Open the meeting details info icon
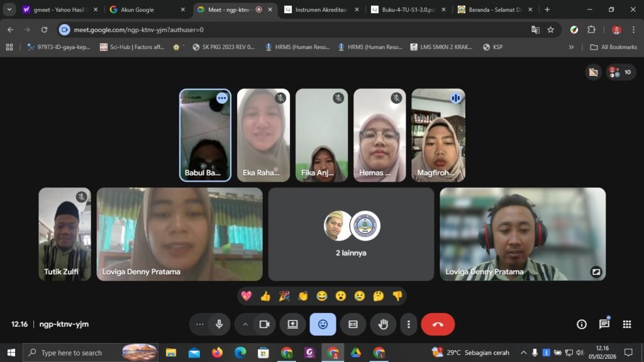 (x=581, y=324)
